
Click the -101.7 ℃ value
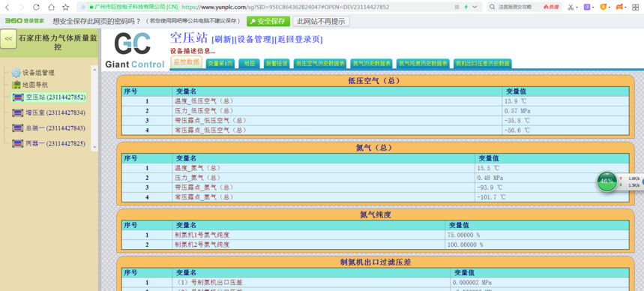(491, 197)
